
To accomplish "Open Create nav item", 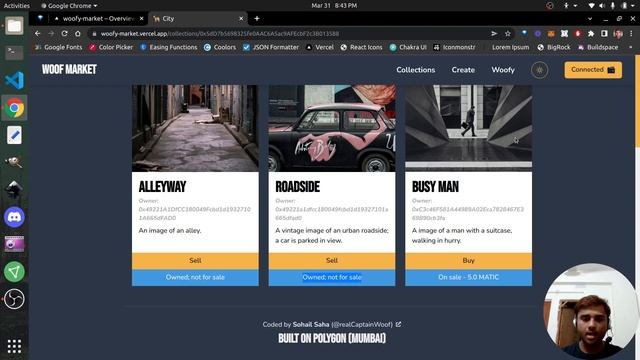I will coord(463,70).
